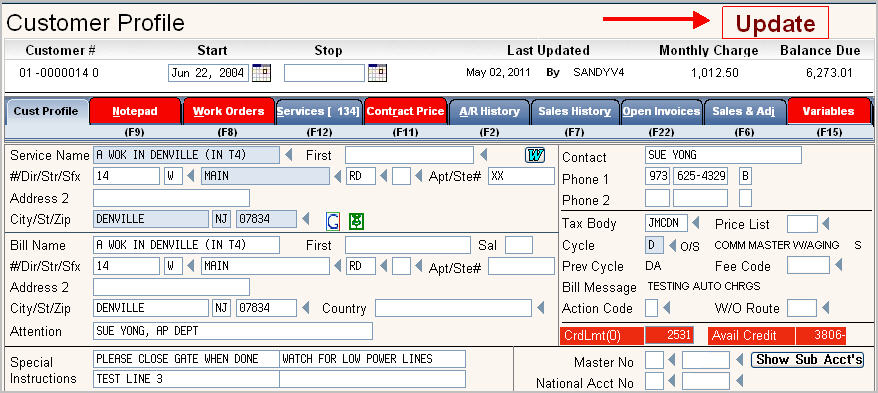Click the Sal input field

tap(519, 245)
